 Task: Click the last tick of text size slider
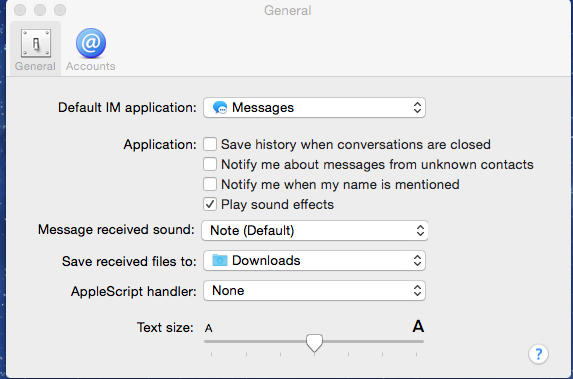click(x=416, y=354)
